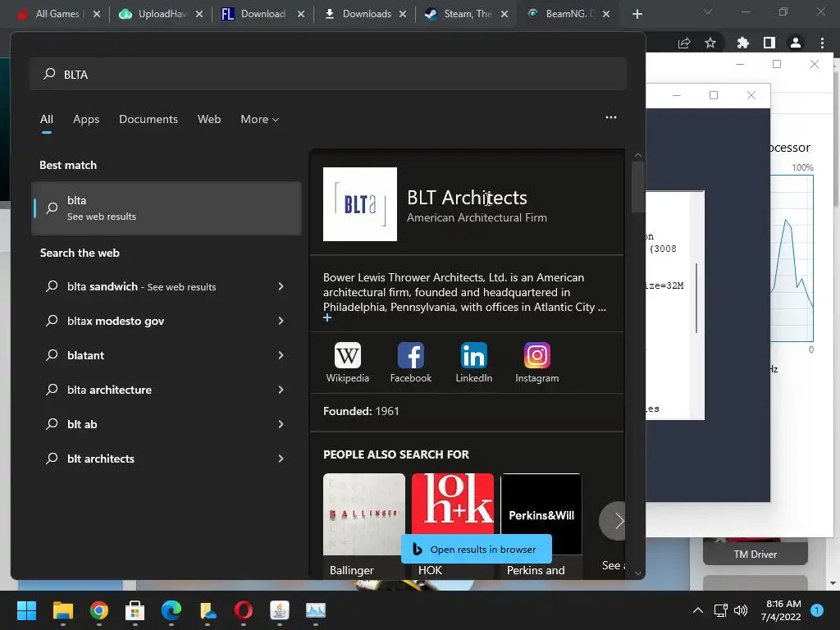This screenshot has height=630, width=840.
Task: Open the Java app on the taskbar
Action: click(280, 610)
